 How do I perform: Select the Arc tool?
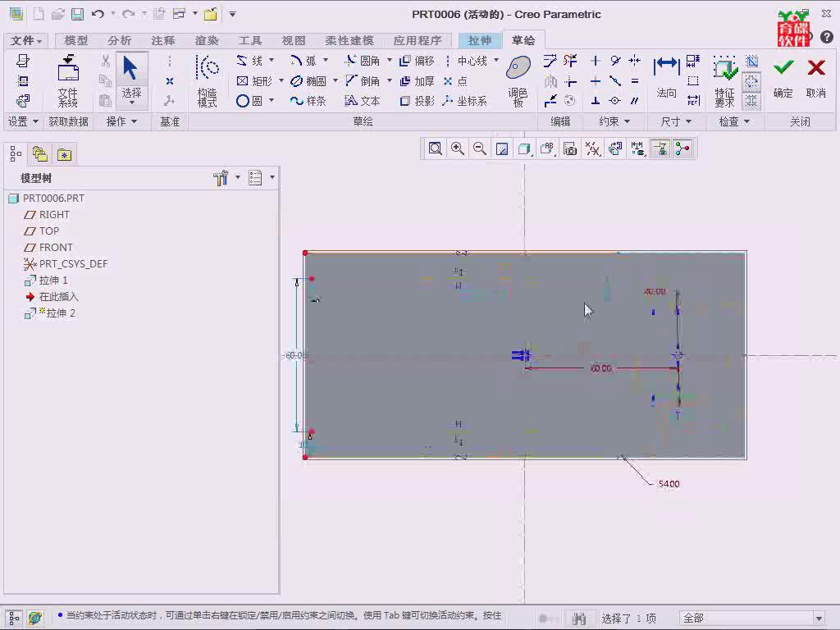click(304, 61)
